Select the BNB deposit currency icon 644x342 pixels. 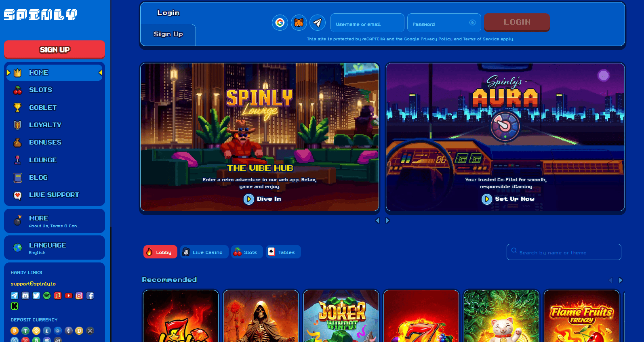coord(36,331)
